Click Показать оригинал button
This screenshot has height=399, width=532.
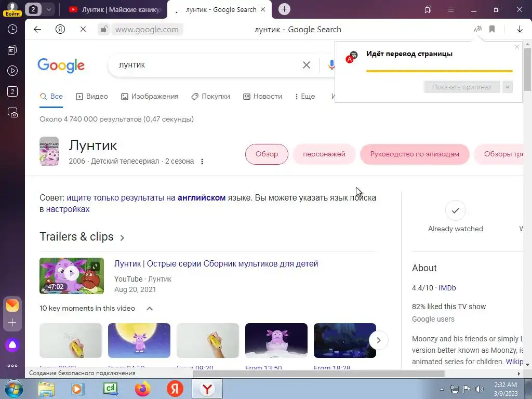461,87
